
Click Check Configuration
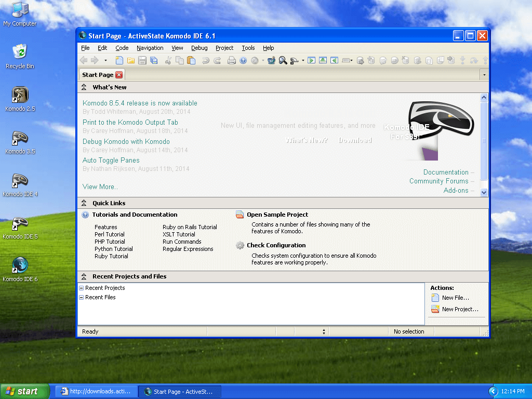pyautogui.click(x=276, y=245)
